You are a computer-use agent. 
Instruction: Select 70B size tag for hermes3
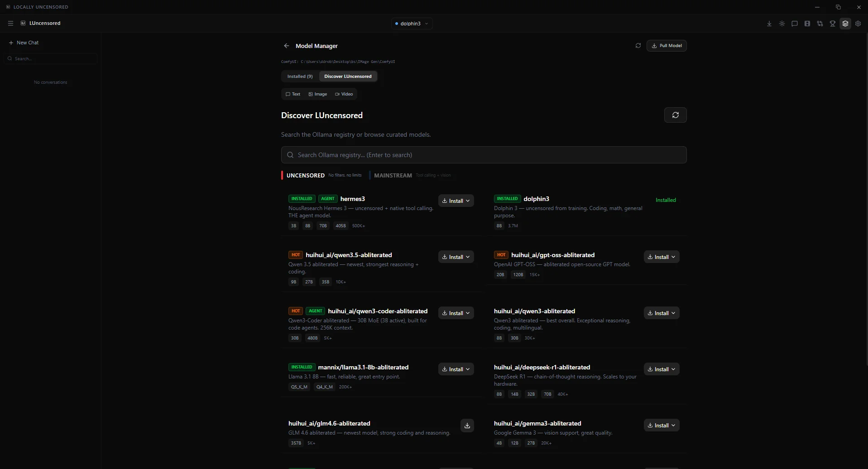tap(323, 225)
